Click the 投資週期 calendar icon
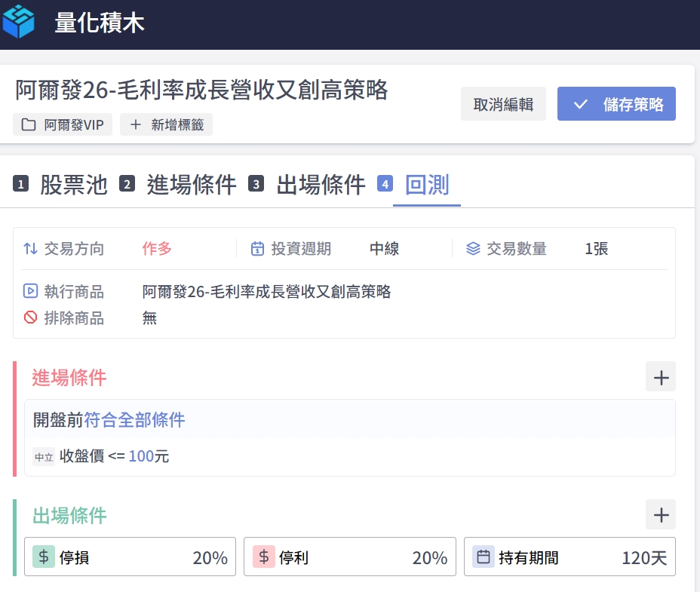The width and height of the screenshot is (700, 592). [257, 249]
